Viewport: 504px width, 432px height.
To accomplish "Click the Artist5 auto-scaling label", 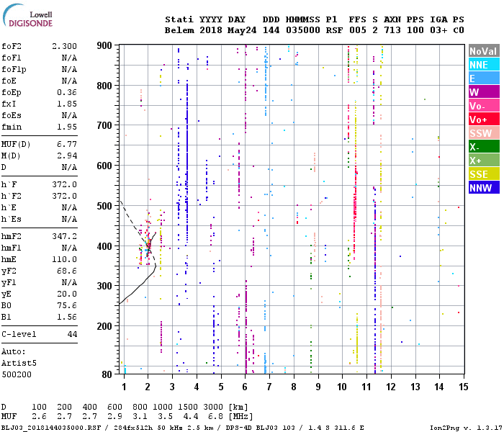I will 19,363.
